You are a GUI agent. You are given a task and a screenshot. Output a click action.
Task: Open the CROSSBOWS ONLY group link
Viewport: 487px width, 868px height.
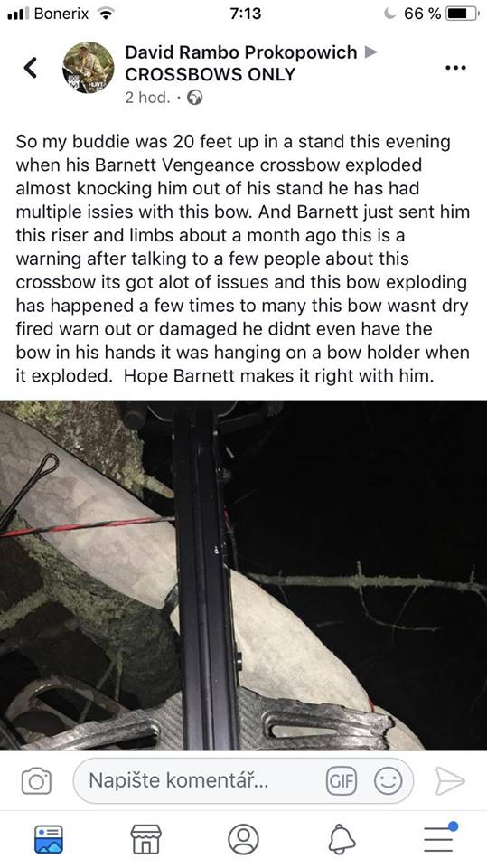pyautogui.click(x=211, y=74)
